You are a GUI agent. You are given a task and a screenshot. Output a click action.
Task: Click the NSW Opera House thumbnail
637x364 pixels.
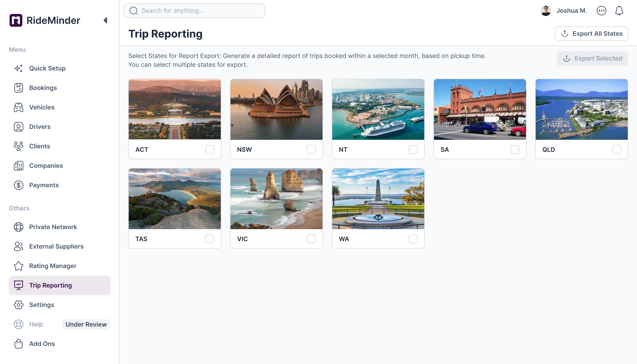pos(276,109)
